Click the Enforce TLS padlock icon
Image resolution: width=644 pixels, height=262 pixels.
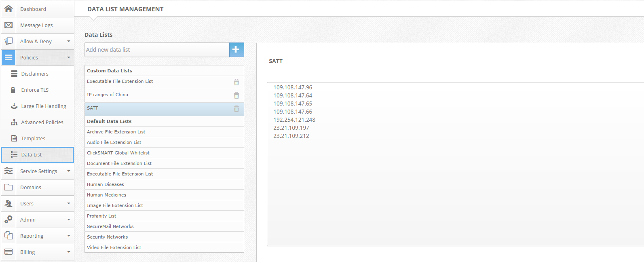(x=13, y=90)
